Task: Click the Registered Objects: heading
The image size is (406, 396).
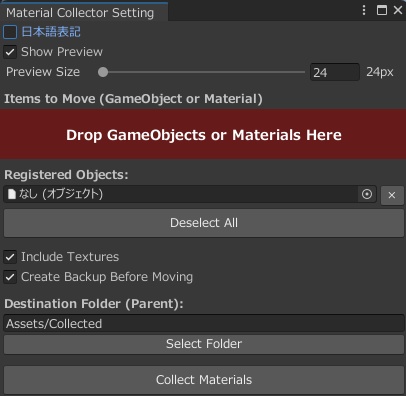Action: 66,175
